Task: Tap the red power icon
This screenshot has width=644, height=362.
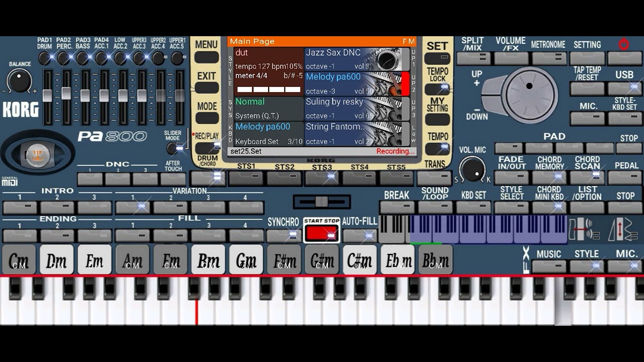Action: [624, 44]
